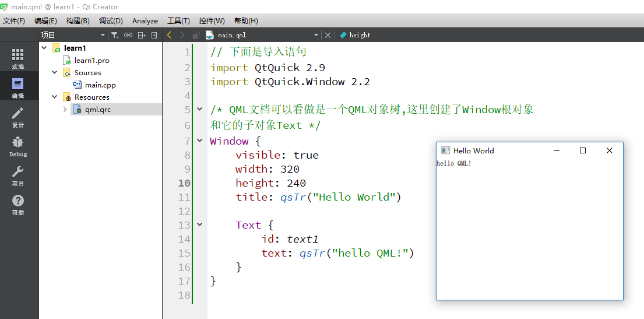
Task: Select learn1.pro in project tree
Action: 92,61
